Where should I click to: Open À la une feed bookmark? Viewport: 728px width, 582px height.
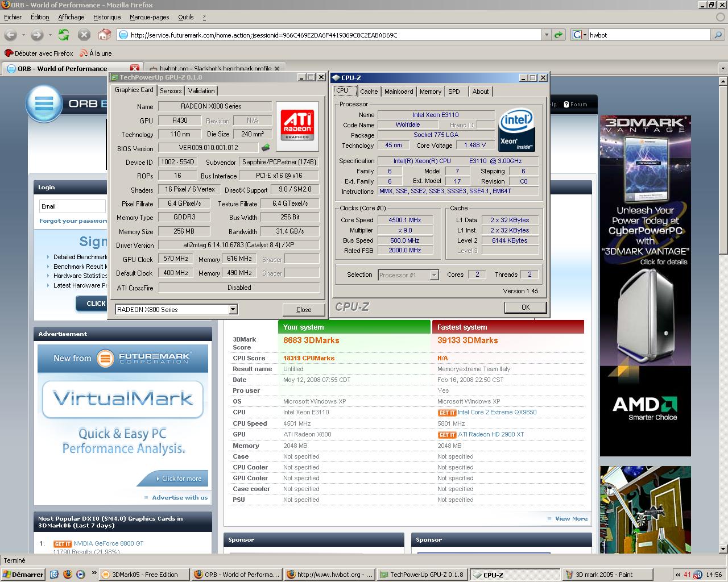tap(96, 53)
